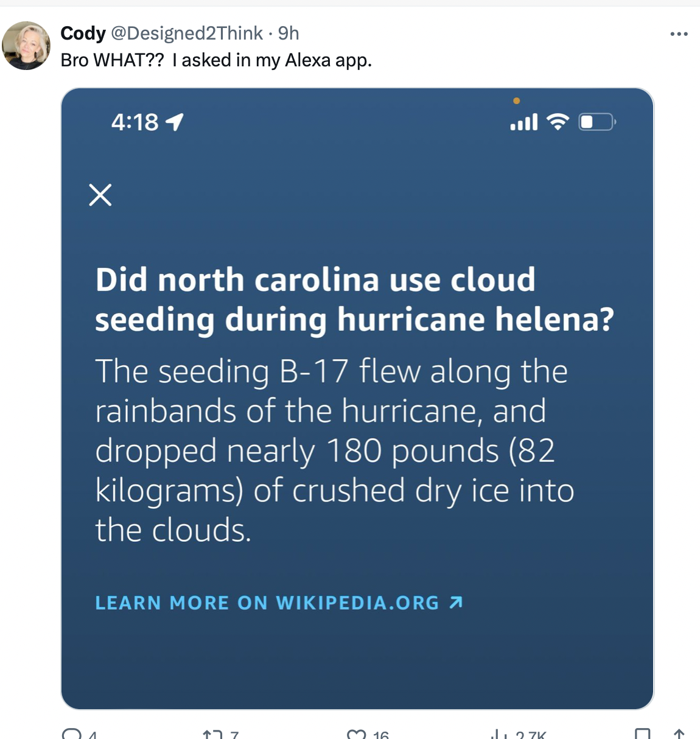The width and height of the screenshot is (700, 739).
Task: Click the cellular signal bars icon
Action: click(524, 121)
